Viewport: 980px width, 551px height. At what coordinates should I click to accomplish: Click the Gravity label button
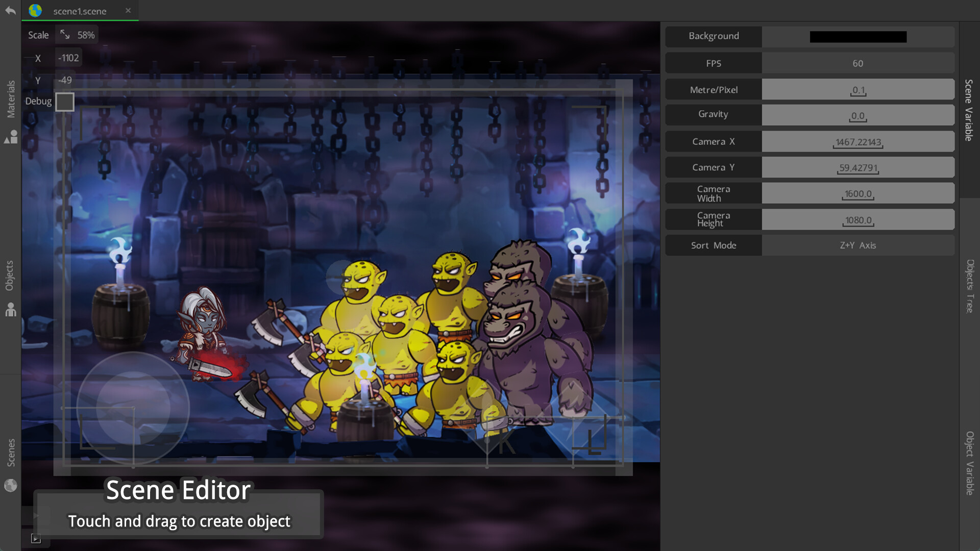[x=713, y=114]
